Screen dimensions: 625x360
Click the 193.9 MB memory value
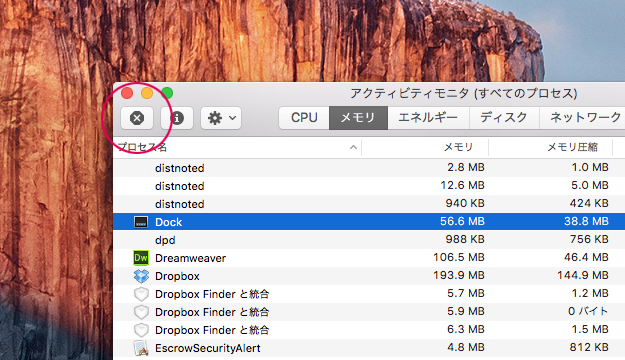tap(459, 275)
